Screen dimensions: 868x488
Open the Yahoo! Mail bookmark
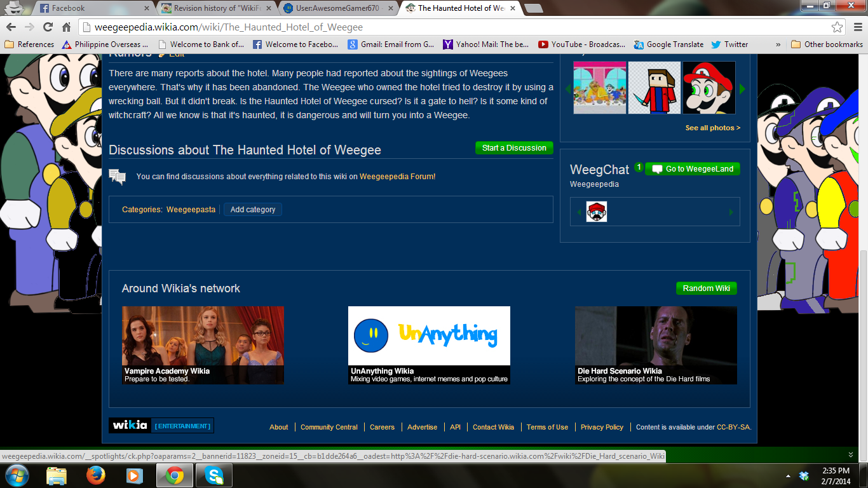click(x=486, y=44)
